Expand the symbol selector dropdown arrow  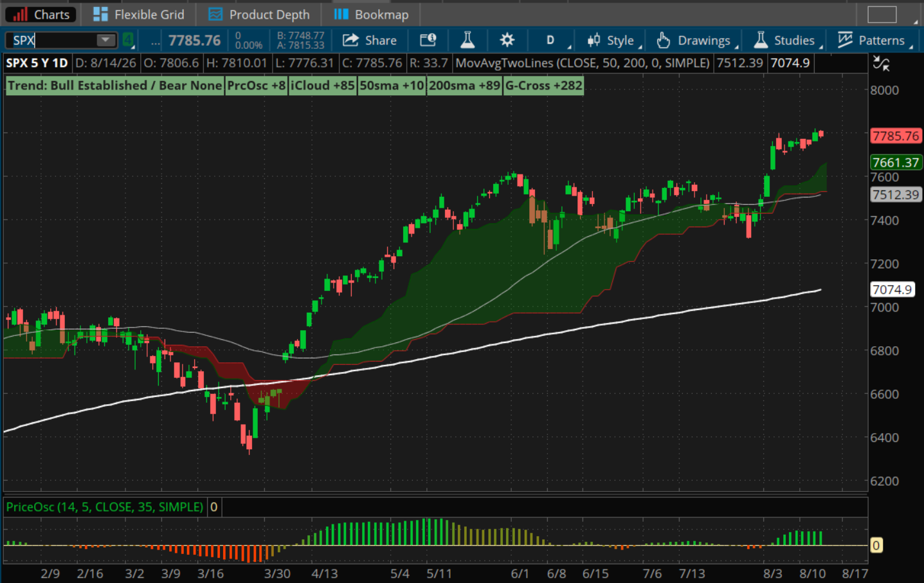point(104,41)
